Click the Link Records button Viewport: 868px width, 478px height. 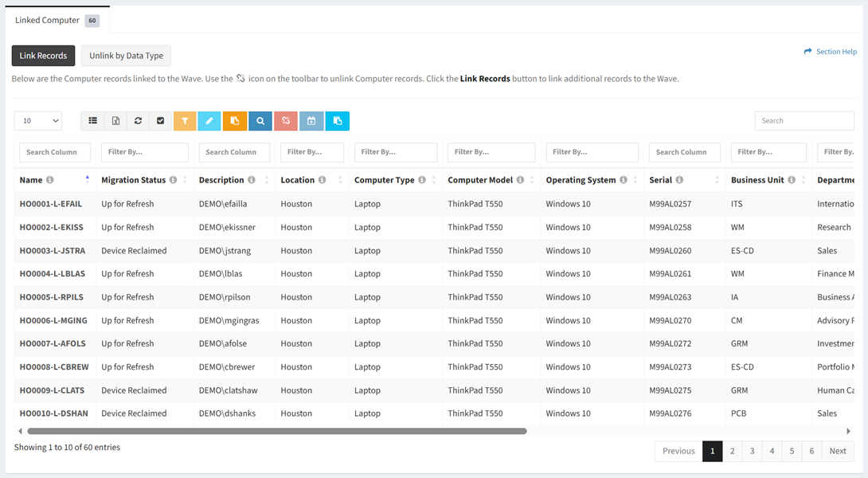pyautogui.click(x=43, y=56)
